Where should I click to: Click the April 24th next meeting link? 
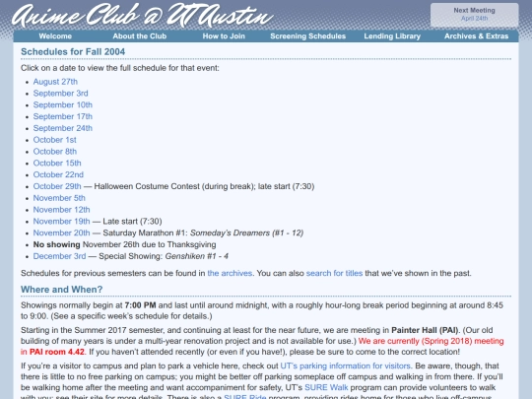click(474, 19)
